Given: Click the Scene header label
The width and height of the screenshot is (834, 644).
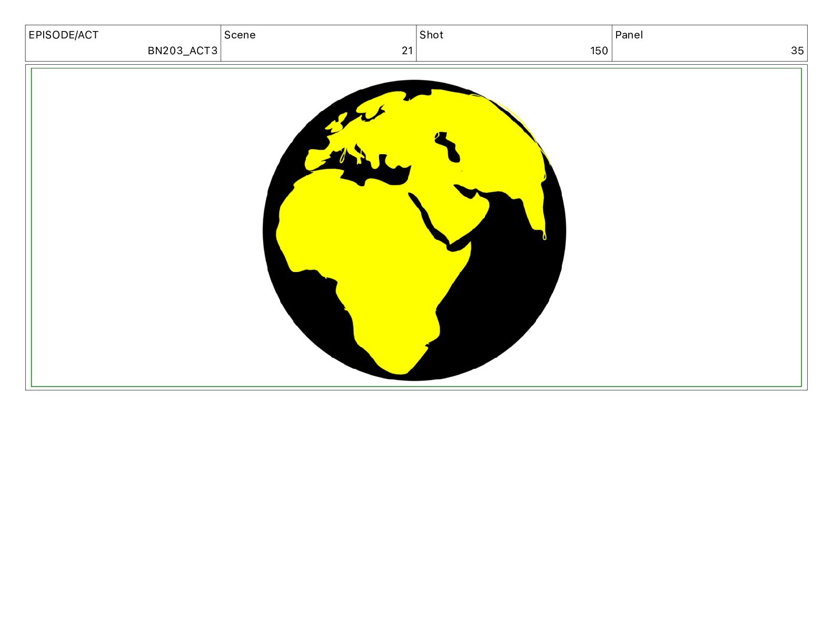Looking at the screenshot, I should click(240, 35).
